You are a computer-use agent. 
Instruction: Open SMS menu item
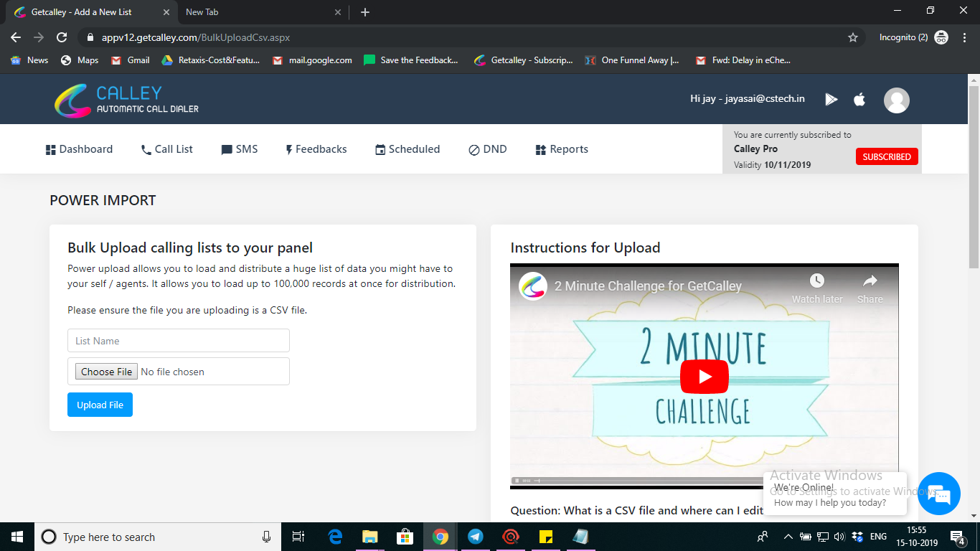pyautogui.click(x=240, y=149)
